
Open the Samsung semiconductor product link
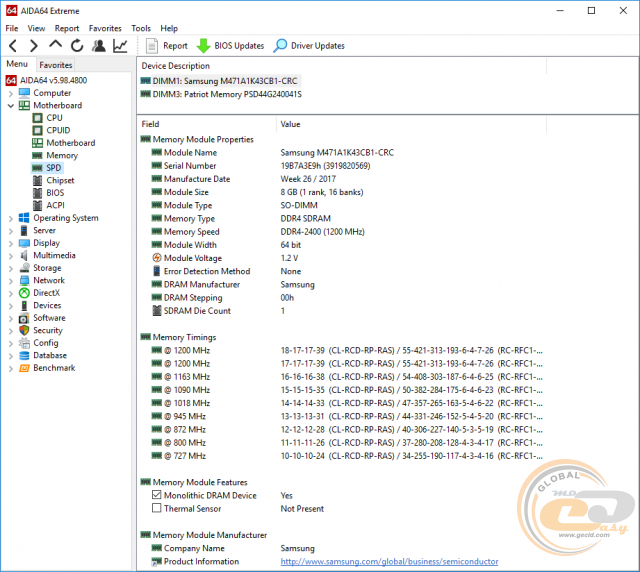pyautogui.click(x=389, y=561)
